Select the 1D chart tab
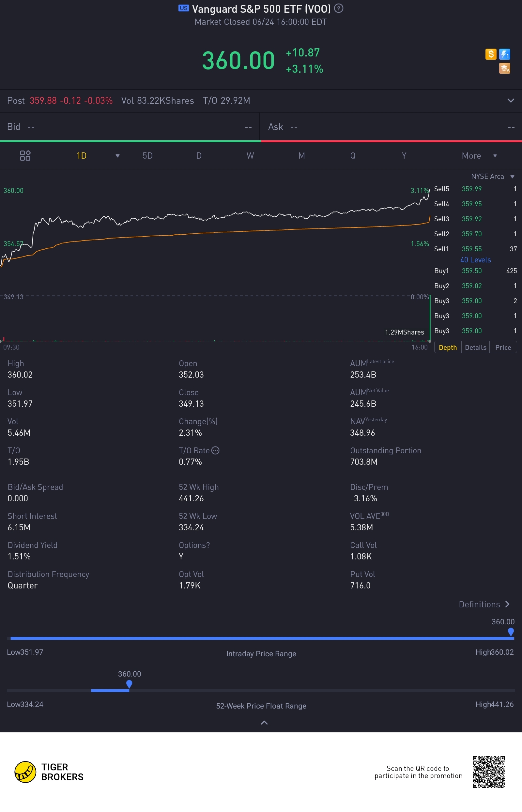The width and height of the screenshot is (522, 812). coord(81,156)
